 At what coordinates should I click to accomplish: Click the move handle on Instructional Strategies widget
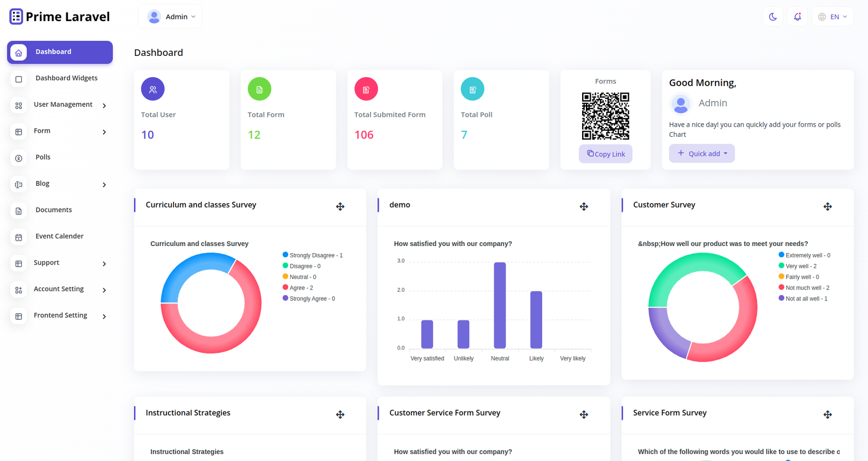pos(340,414)
